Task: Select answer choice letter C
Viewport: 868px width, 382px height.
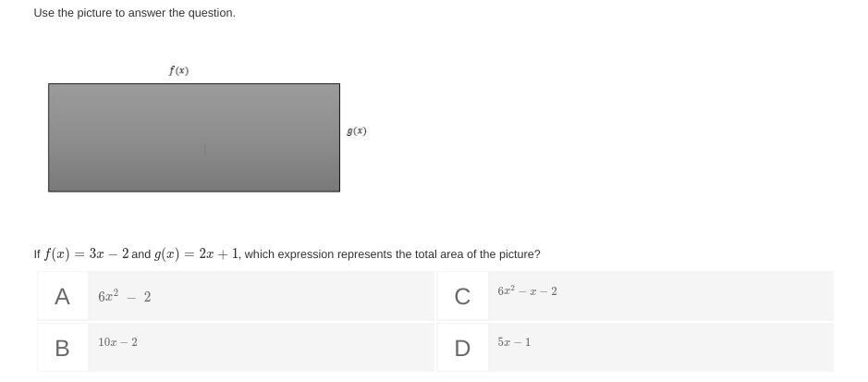Action: point(462,297)
